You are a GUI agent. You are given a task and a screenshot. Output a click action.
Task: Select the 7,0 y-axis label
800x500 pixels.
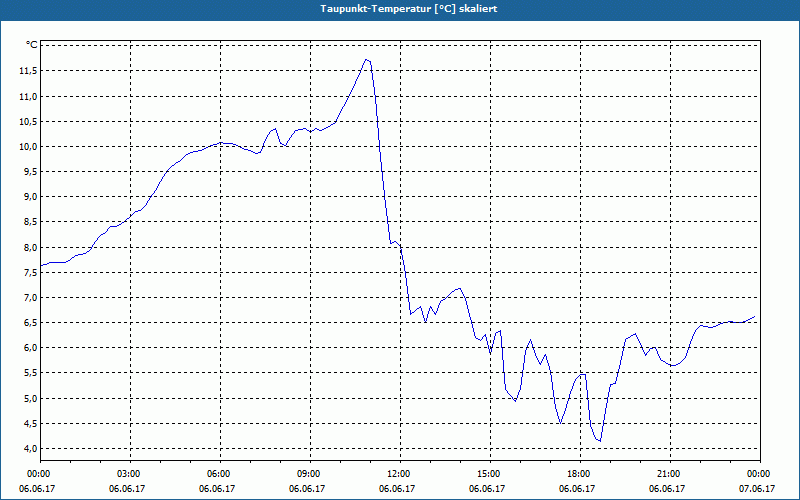[x=30, y=297]
